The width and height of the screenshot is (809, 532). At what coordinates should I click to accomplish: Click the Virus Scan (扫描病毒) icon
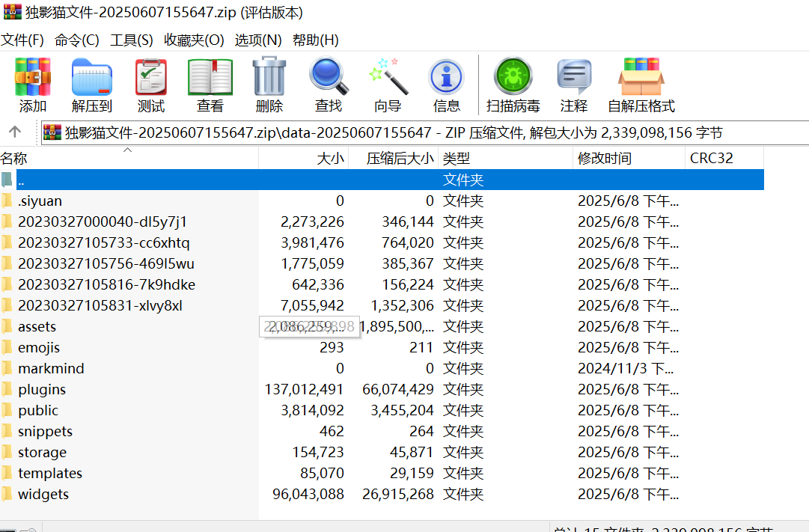tap(513, 77)
